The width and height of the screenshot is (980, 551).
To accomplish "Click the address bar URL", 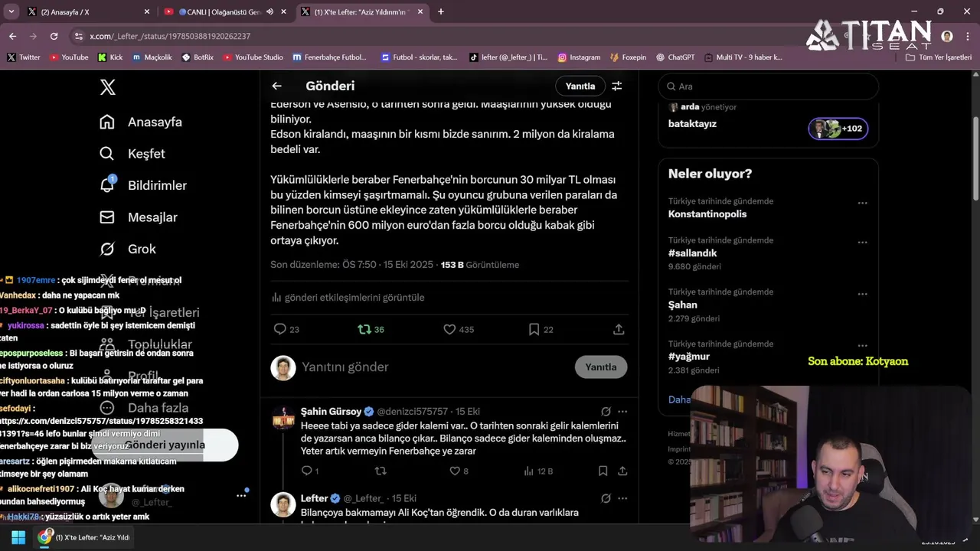I will [170, 36].
